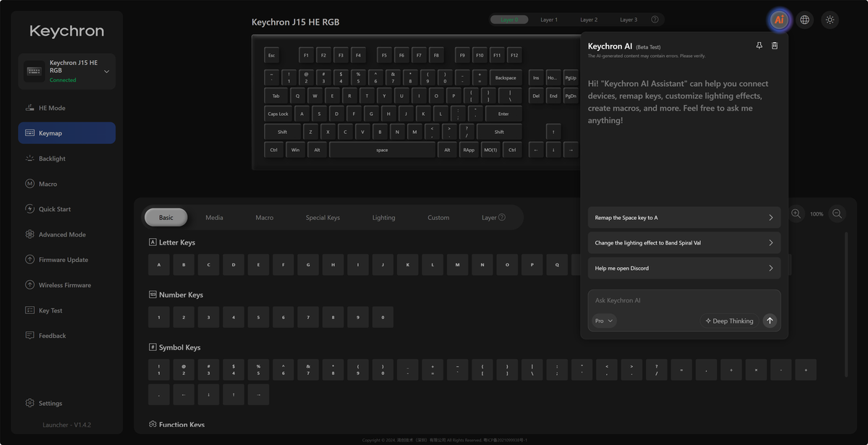Open Wireless Firmware page
Screen dimensions: 868x445
[x=67, y=285]
